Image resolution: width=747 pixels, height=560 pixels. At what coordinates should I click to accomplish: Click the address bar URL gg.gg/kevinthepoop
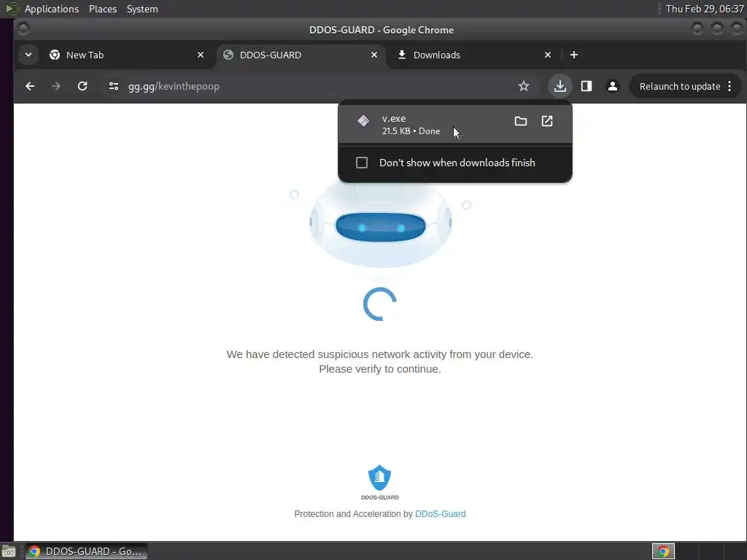pos(174,86)
